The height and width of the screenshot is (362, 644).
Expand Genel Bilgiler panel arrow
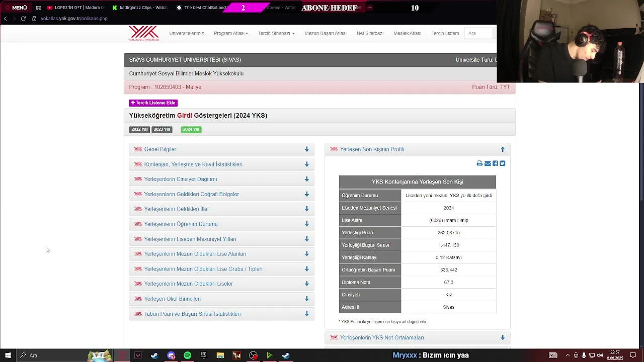click(x=306, y=149)
